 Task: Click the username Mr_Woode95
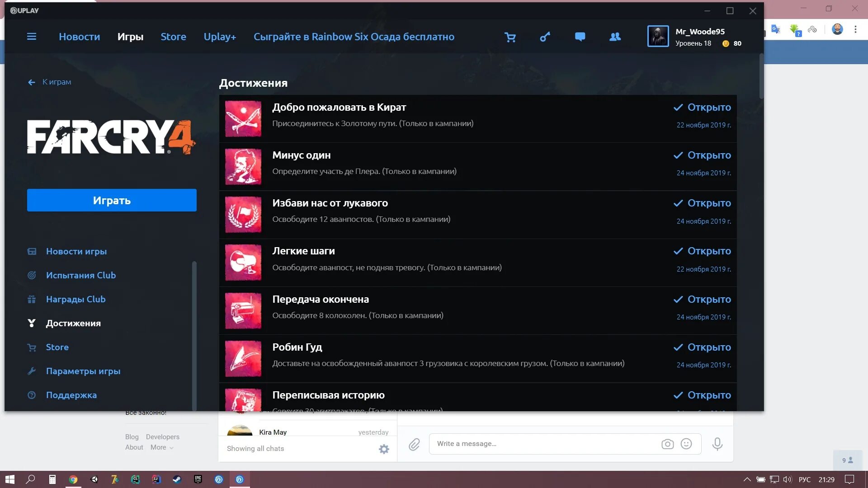tap(700, 31)
